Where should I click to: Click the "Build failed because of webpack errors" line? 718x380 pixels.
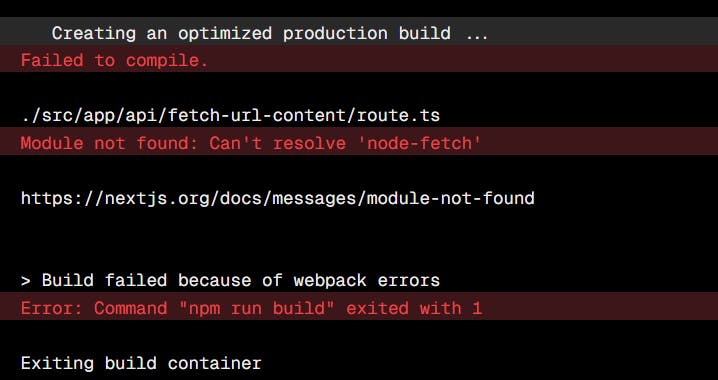pyautogui.click(x=230, y=281)
